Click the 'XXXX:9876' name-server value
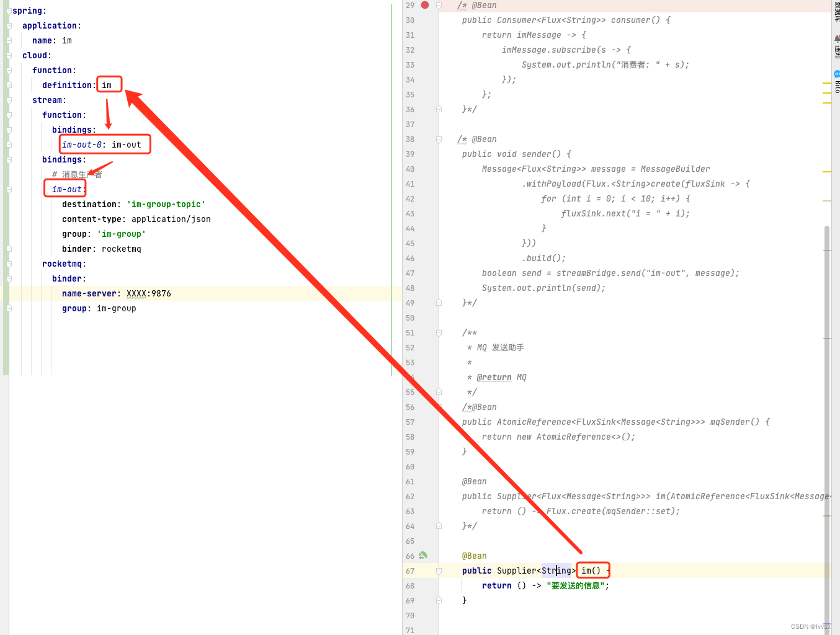840x635 pixels. point(149,293)
